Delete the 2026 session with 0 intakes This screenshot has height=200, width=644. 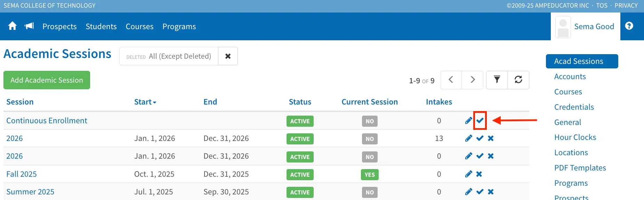click(x=491, y=156)
